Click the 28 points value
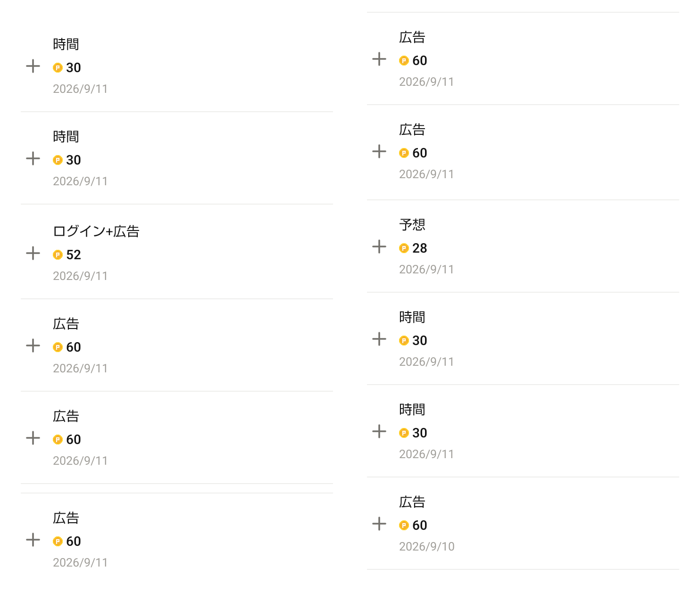700x592 pixels. (x=420, y=248)
